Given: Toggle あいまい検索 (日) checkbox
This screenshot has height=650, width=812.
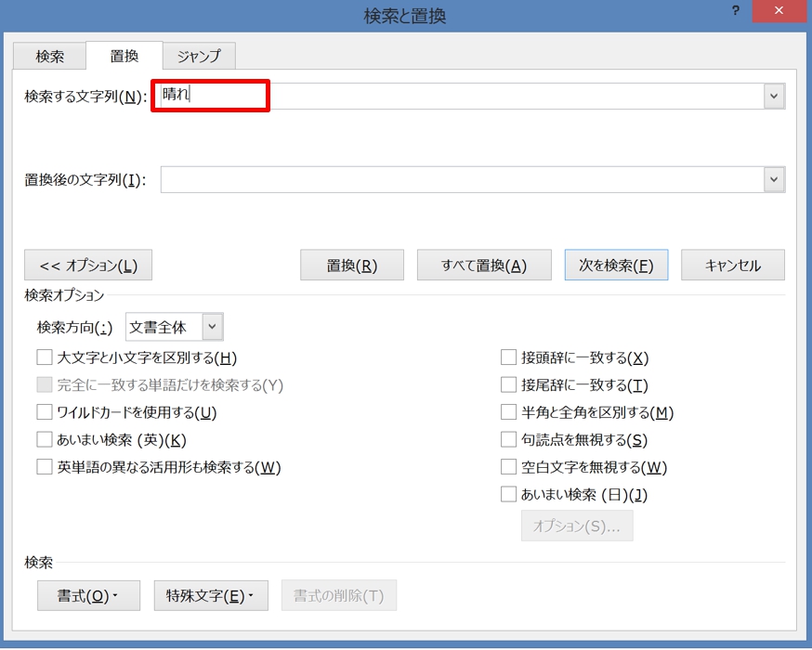Looking at the screenshot, I should click(x=508, y=495).
